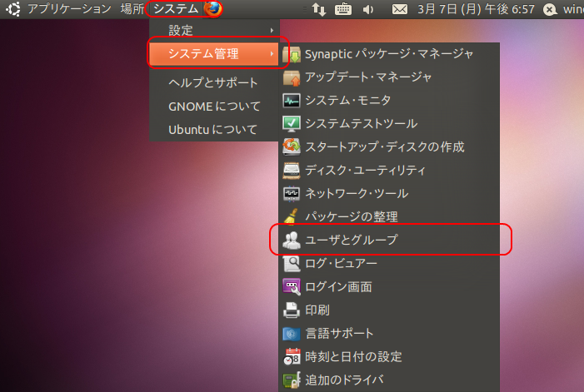This screenshot has width=584, height=392.
Task: Click the ログイン画面 icon
Action: click(x=292, y=287)
